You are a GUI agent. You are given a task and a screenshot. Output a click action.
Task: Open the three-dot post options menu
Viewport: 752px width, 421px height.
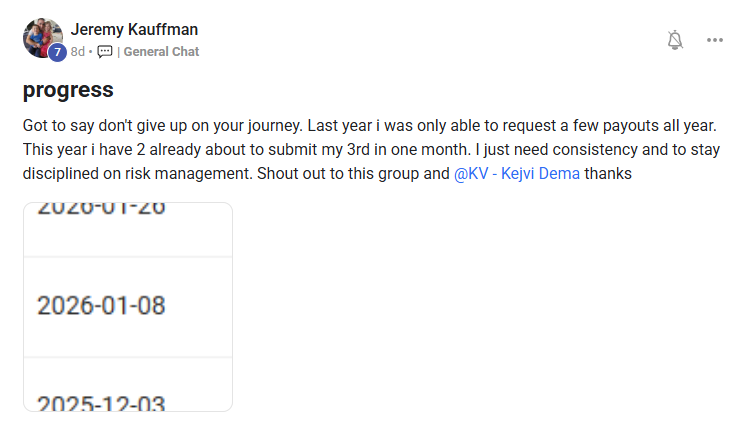pos(714,40)
